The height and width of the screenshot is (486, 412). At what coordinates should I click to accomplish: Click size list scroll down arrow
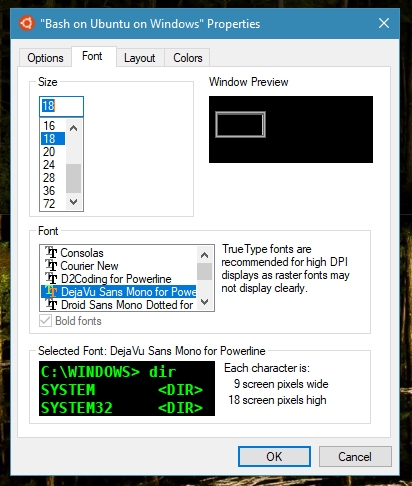(74, 202)
